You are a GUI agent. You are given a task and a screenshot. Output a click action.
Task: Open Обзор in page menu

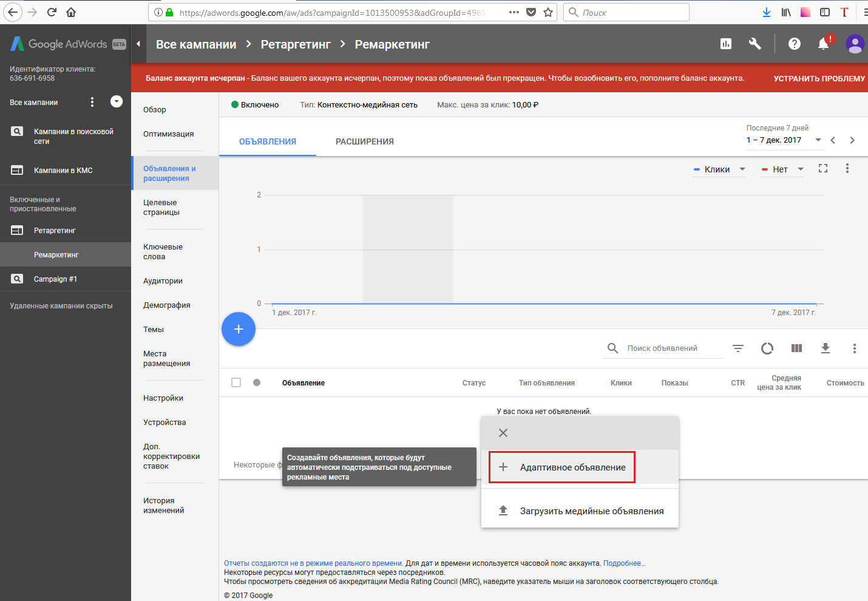pos(155,110)
